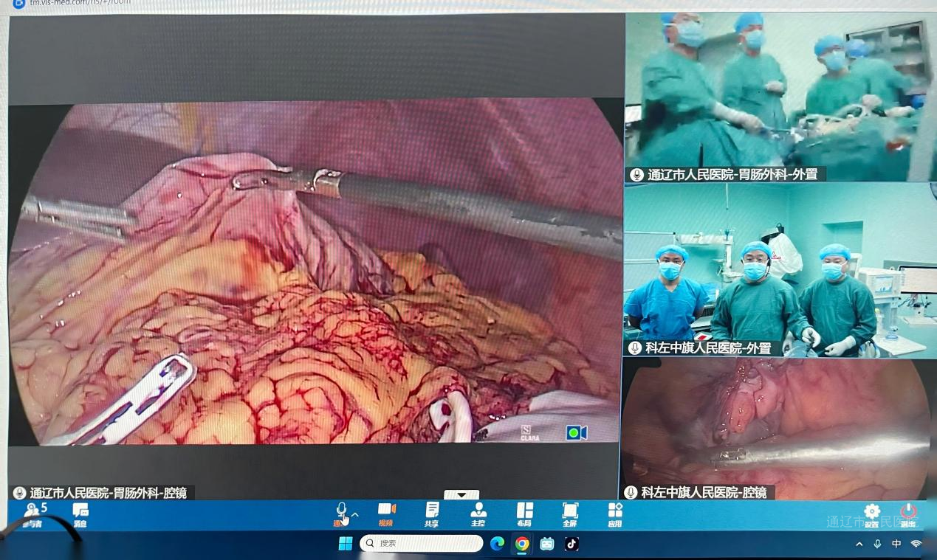Open the apps (应用) menu
Image resolution: width=937 pixels, height=560 pixels.
[x=615, y=513]
